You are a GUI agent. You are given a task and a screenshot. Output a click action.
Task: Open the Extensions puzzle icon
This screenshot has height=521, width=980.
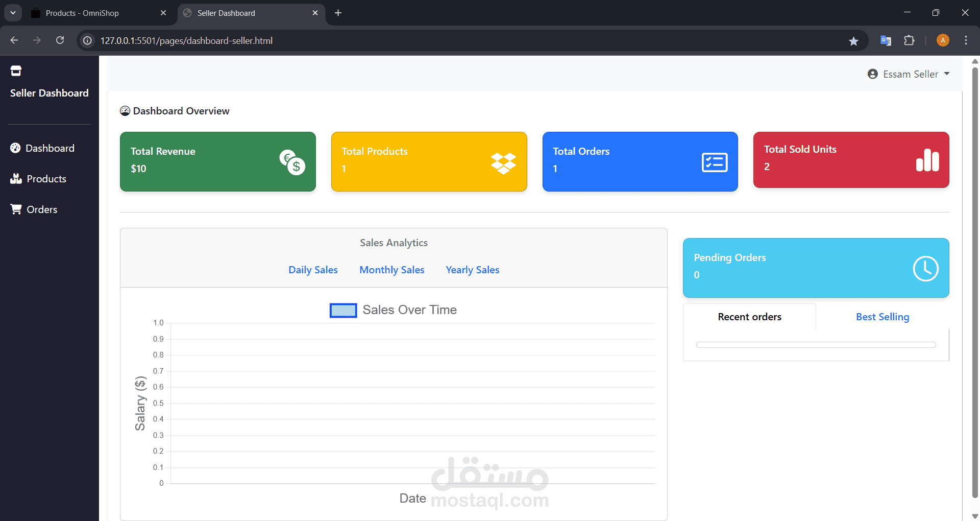click(909, 40)
